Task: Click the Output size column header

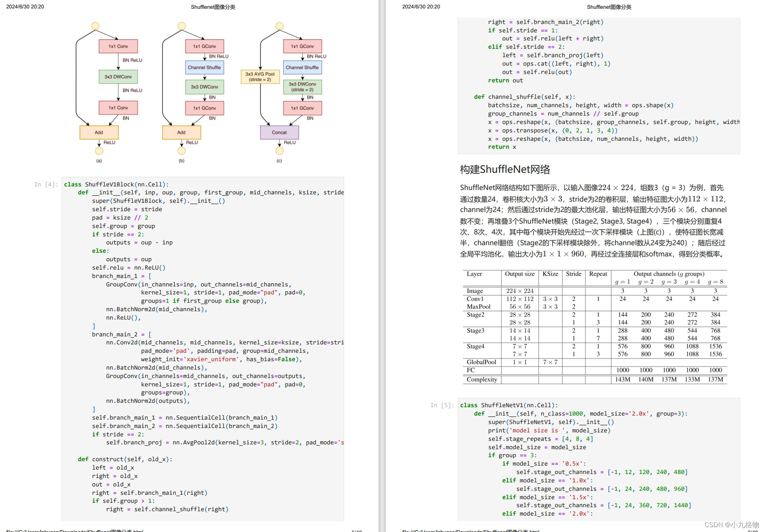Action: pos(520,274)
